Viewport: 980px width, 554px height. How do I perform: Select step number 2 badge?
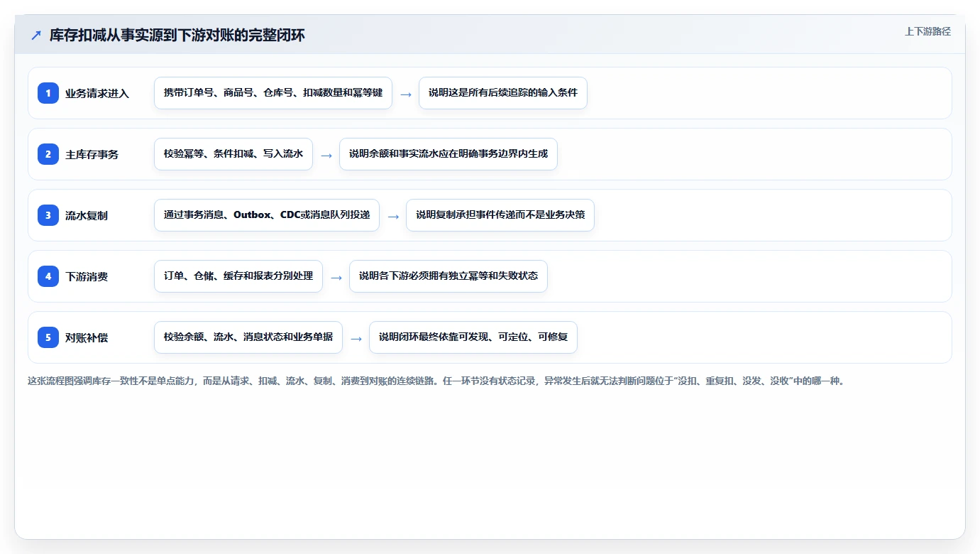point(48,154)
